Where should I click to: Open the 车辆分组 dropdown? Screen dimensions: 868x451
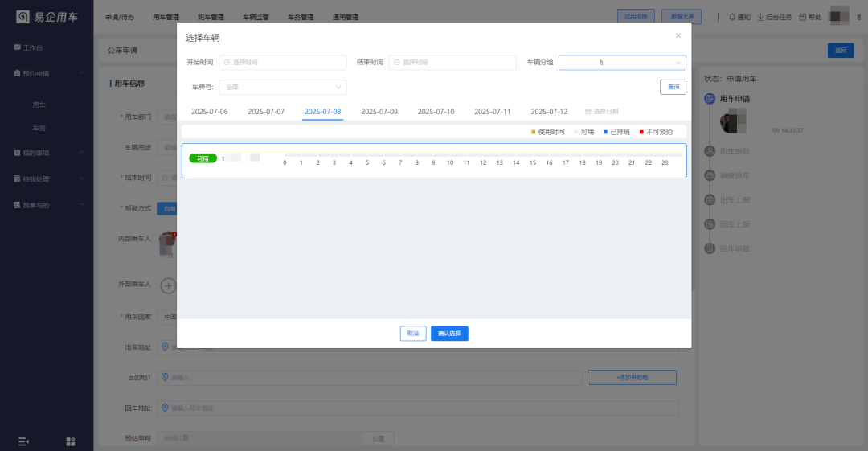622,63
